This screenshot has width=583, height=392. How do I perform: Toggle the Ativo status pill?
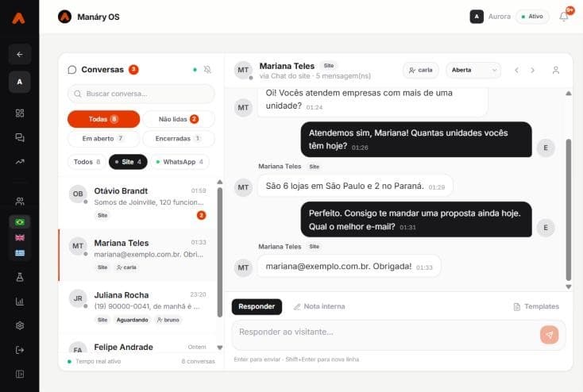click(532, 17)
